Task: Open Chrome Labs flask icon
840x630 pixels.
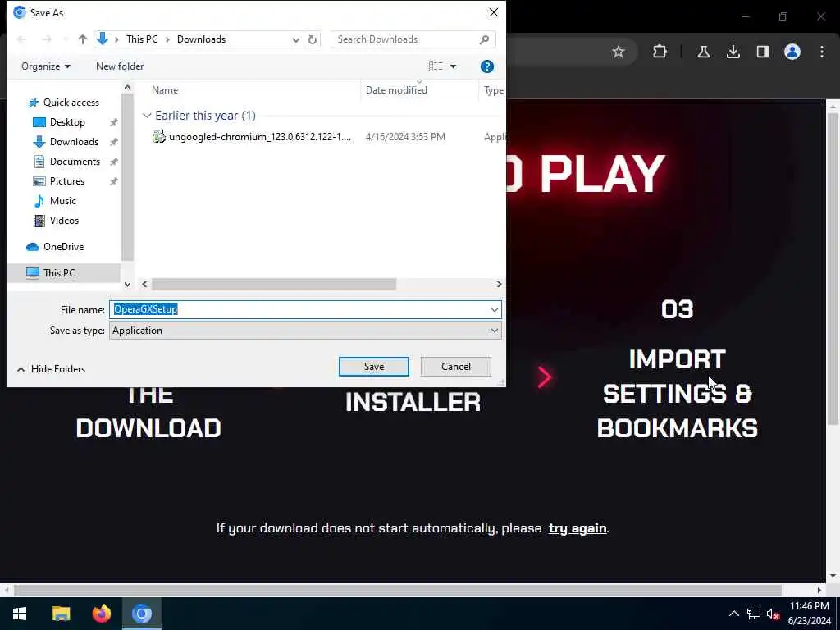Action: click(x=703, y=52)
